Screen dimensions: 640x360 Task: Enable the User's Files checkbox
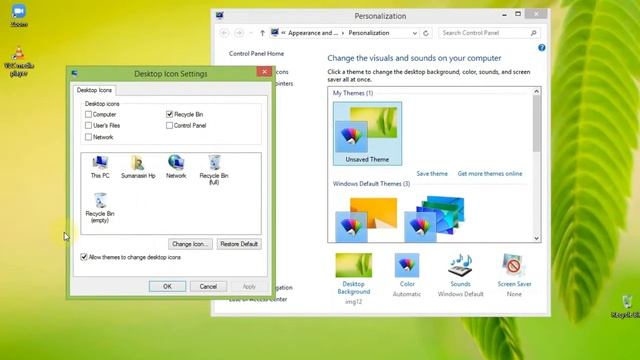click(88, 125)
